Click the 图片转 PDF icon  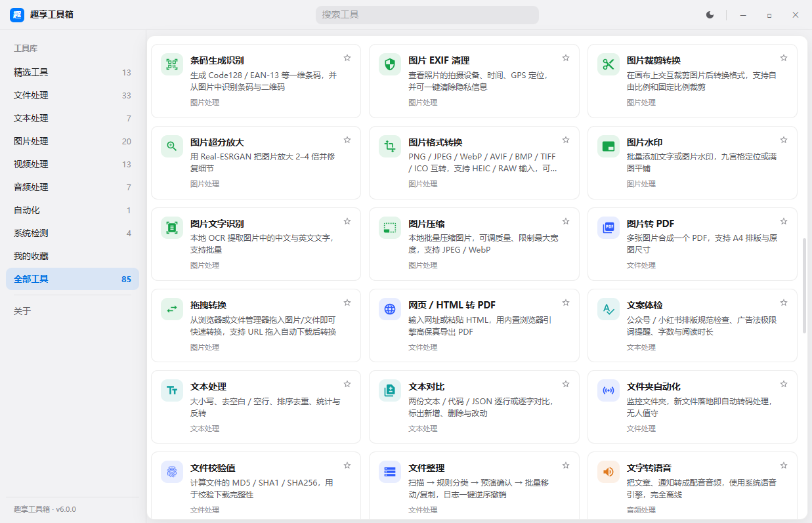[609, 228]
